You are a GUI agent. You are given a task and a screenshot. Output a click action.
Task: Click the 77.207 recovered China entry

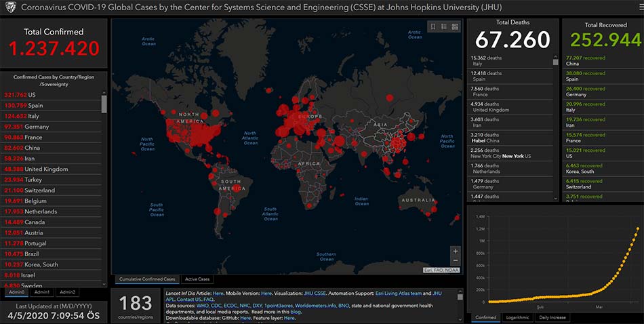tap(602, 61)
